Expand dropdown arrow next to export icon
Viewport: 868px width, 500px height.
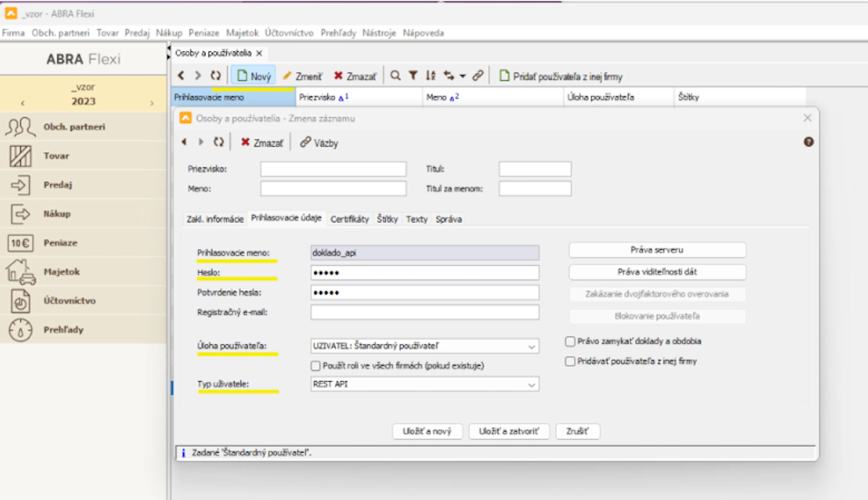[x=462, y=76]
